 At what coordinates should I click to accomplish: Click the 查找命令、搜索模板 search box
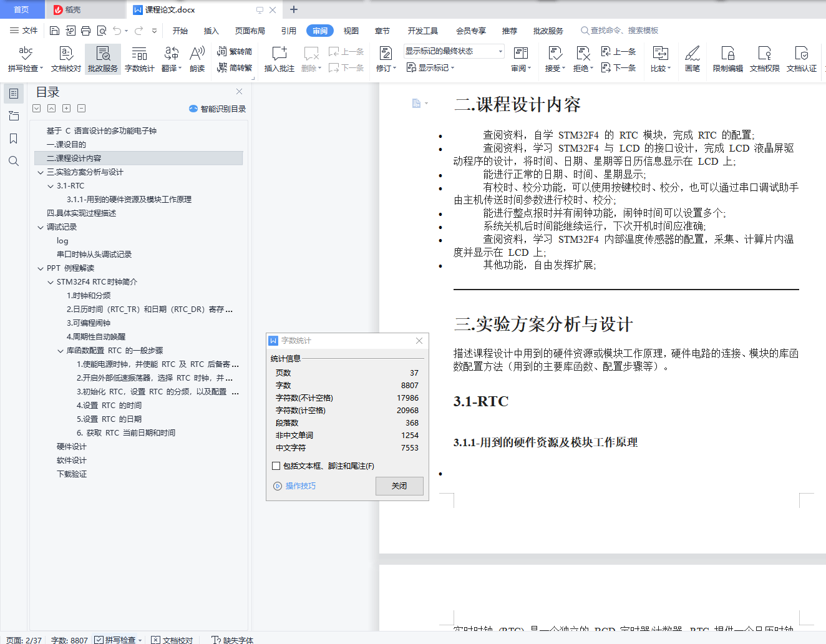point(620,31)
